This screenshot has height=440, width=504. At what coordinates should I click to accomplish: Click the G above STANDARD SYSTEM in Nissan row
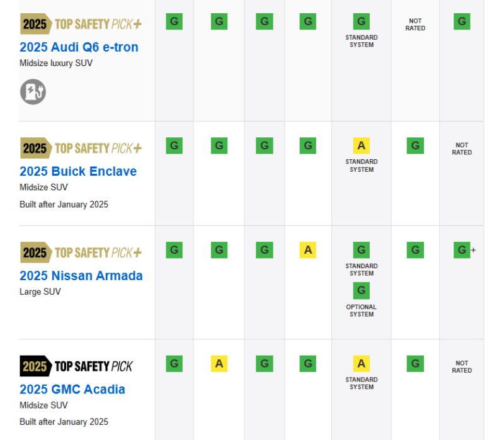tap(361, 250)
